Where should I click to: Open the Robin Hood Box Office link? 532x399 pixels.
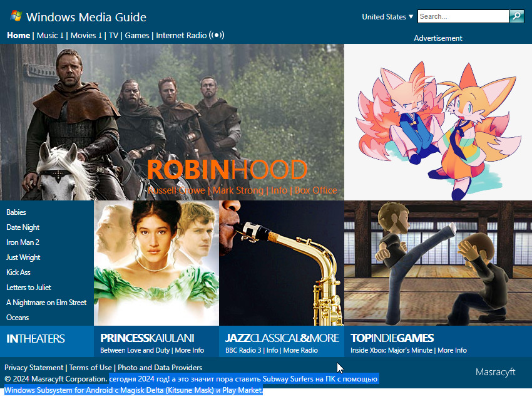(x=315, y=190)
